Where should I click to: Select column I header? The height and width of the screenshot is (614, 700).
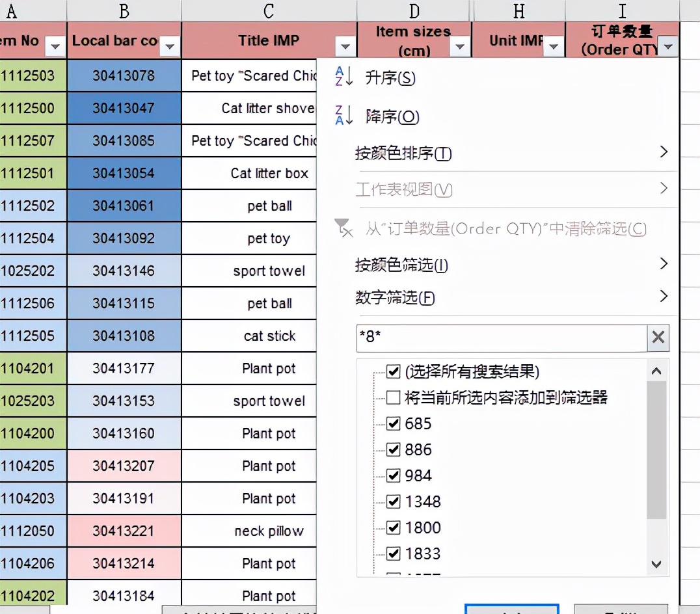pyautogui.click(x=623, y=10)
